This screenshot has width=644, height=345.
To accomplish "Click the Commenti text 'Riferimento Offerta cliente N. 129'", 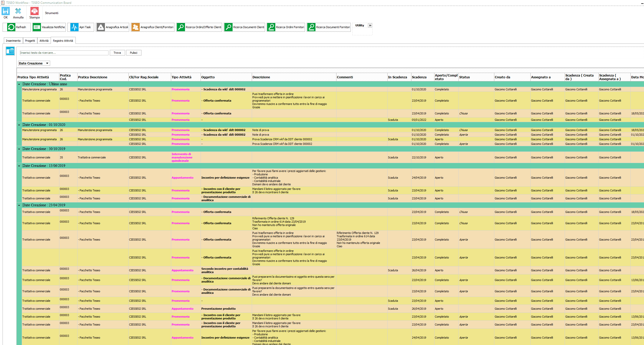I will pyautogui.click(x=357, y=233).
